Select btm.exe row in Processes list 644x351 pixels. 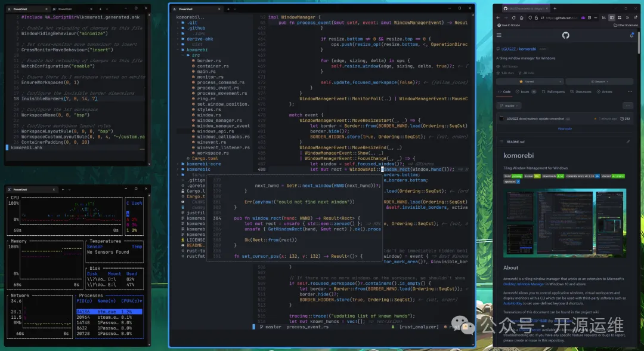tap(109, 312)
